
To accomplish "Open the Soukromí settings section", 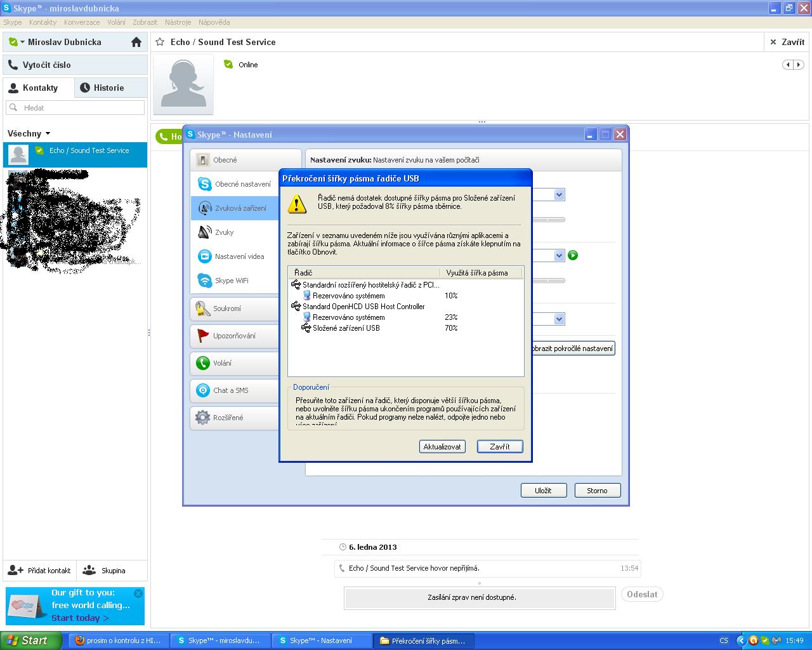I will tap(235, 308).
